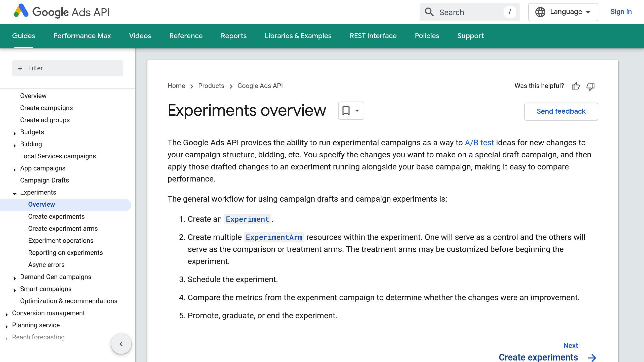Click the bookmark save page icon

[345, 111]
